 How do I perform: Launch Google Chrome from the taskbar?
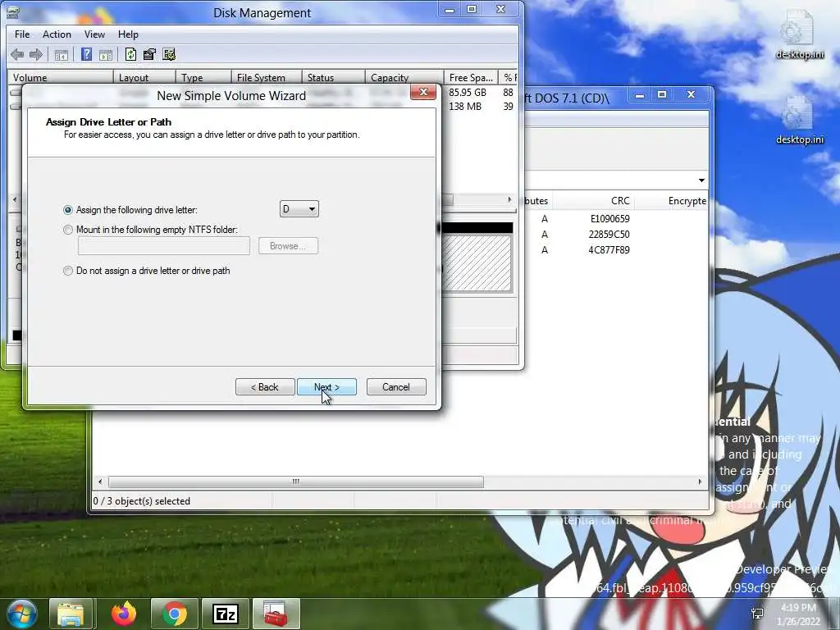(x=175, y=614)
